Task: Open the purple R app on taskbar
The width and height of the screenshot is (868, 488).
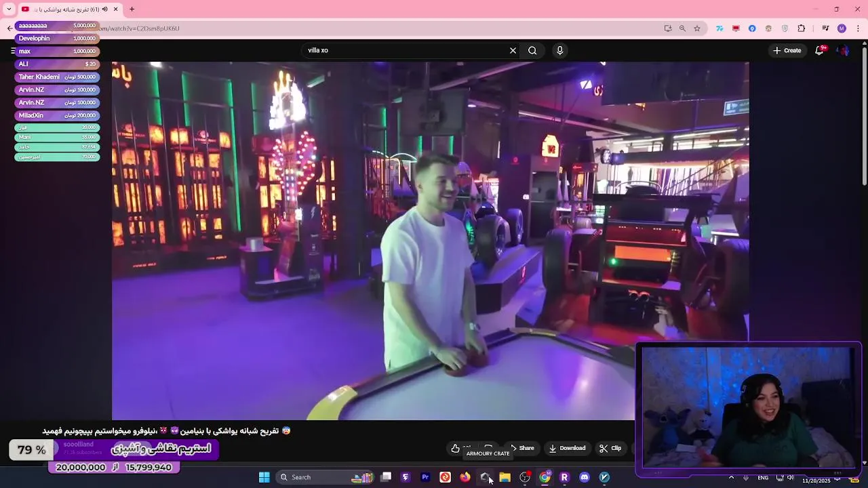Action: pos(564,477)
